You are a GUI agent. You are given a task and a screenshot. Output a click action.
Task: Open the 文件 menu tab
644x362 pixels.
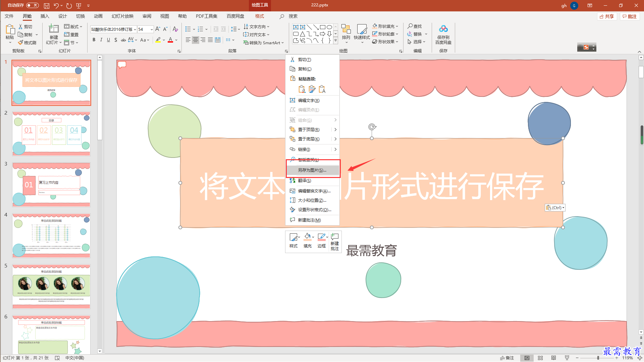coord(9,16)
